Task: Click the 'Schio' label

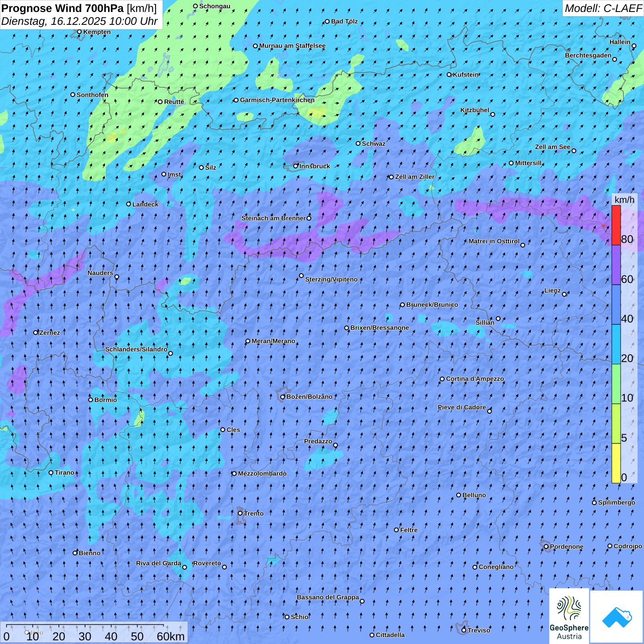Action: click(x=300, y=617)
